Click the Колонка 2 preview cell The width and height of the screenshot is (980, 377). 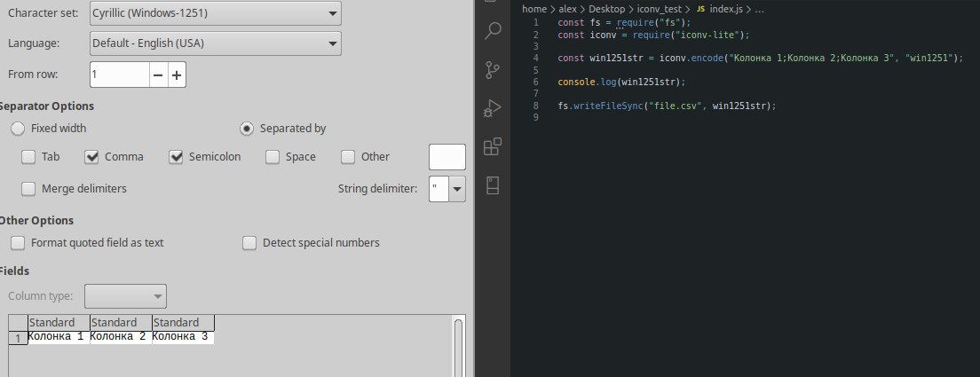pyautogui.click(x=121, y=337)
